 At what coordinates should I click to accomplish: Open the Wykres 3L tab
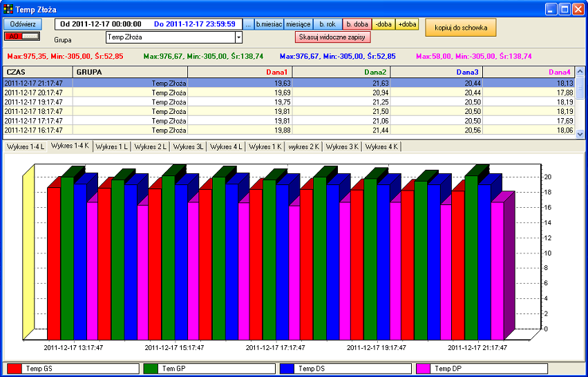189,147
